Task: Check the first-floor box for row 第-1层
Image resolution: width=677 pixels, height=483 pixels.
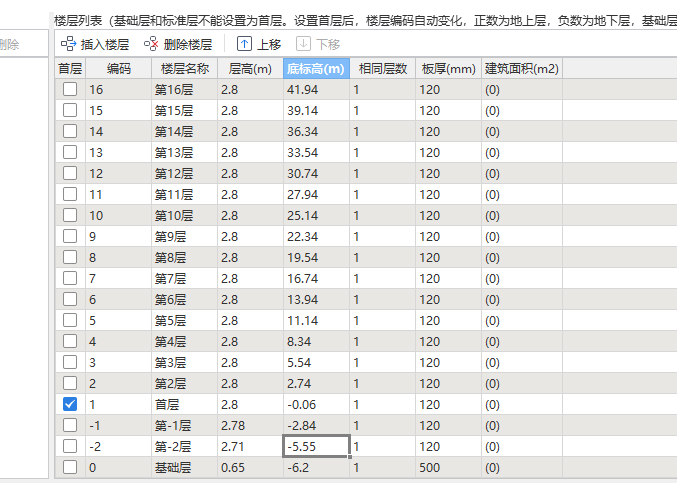Action: [70, 425]
